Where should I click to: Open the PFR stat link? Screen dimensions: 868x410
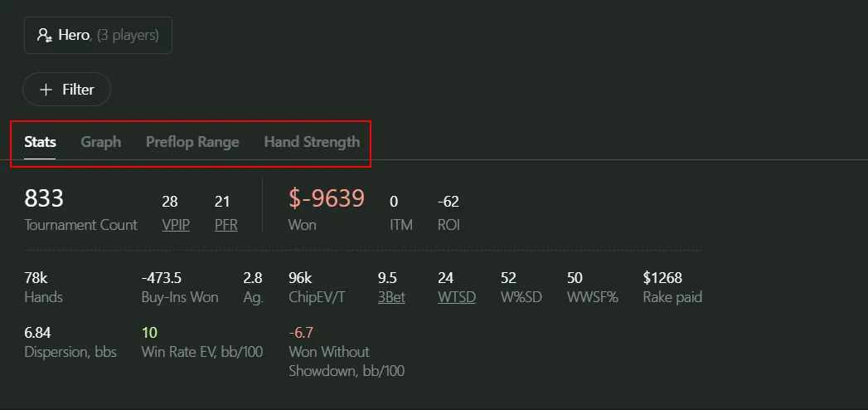[x=225, y=225]
